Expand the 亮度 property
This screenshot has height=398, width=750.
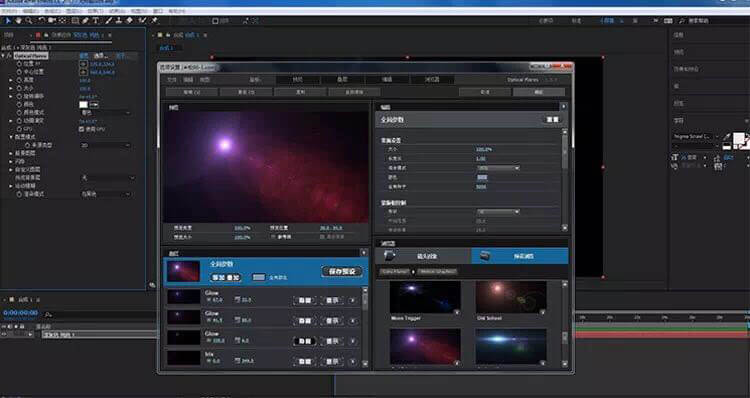[11, 80]
